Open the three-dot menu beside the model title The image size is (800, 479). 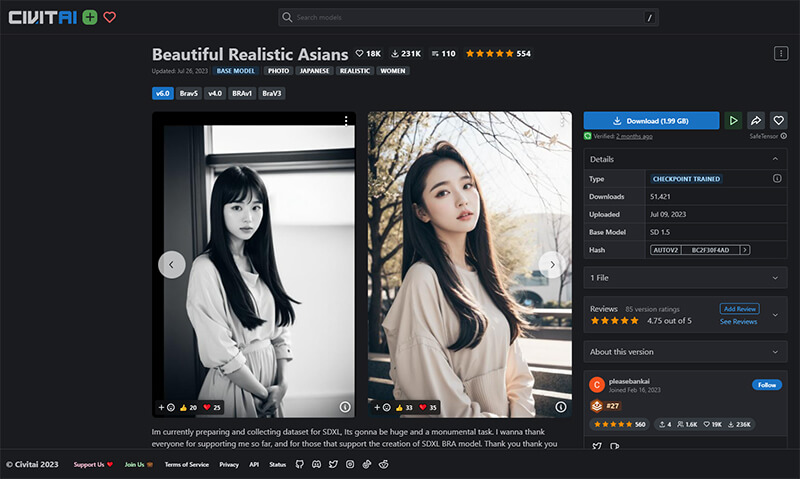pos(780,54)
